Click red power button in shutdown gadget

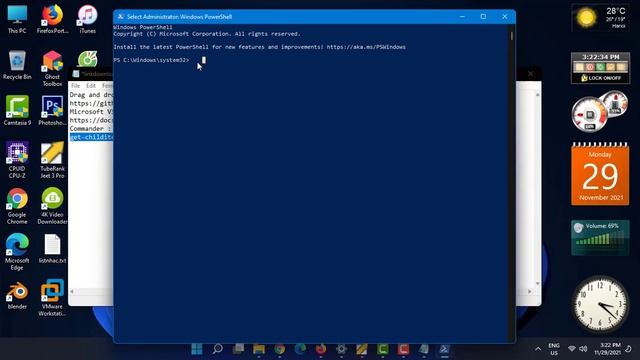(590, 67)
